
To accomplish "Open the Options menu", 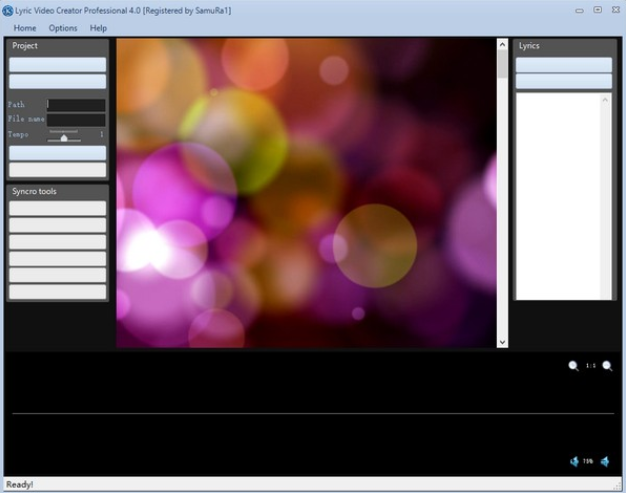I will tap(63, 28).
